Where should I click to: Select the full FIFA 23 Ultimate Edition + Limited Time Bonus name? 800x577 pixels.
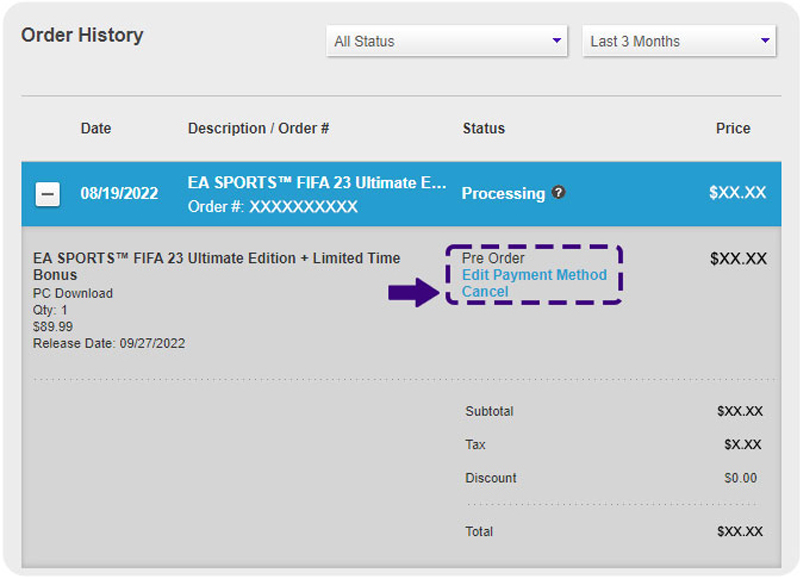pos(216,266)
